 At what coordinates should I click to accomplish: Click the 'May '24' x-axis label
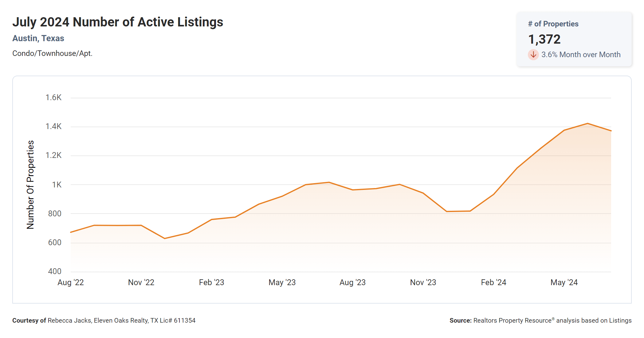point(564,282)
